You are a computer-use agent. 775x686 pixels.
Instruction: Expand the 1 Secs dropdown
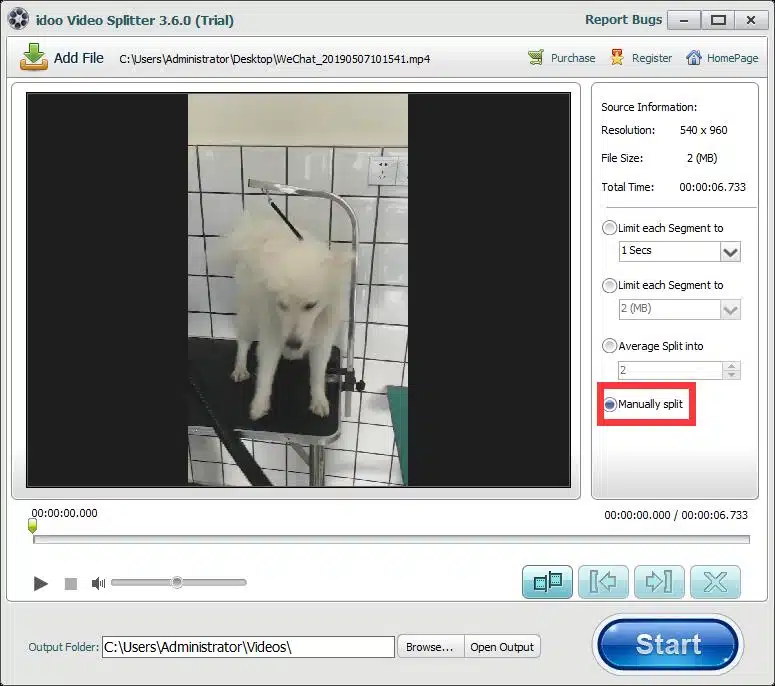point(730,252)
